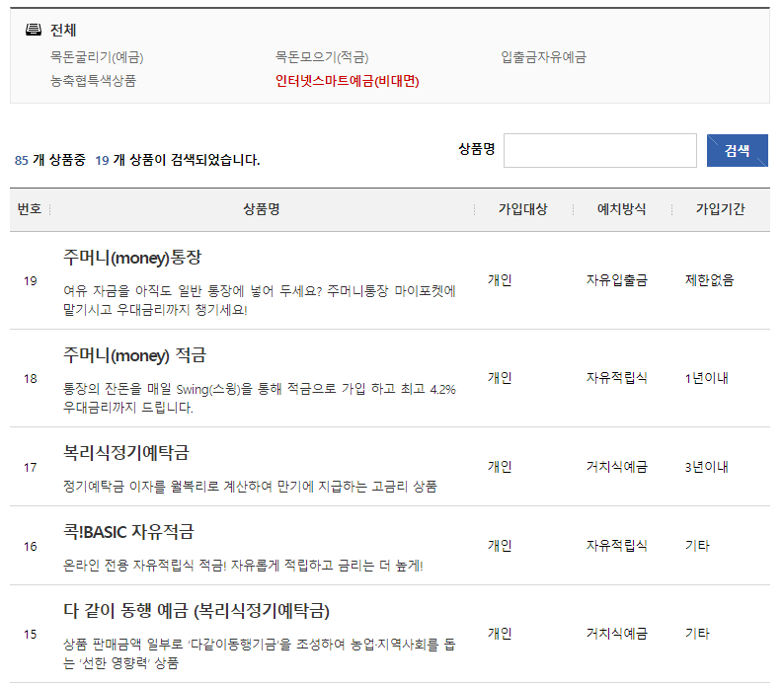Open 목돈굴리기(예금) category
784x686 pixels.
point(97,57)
